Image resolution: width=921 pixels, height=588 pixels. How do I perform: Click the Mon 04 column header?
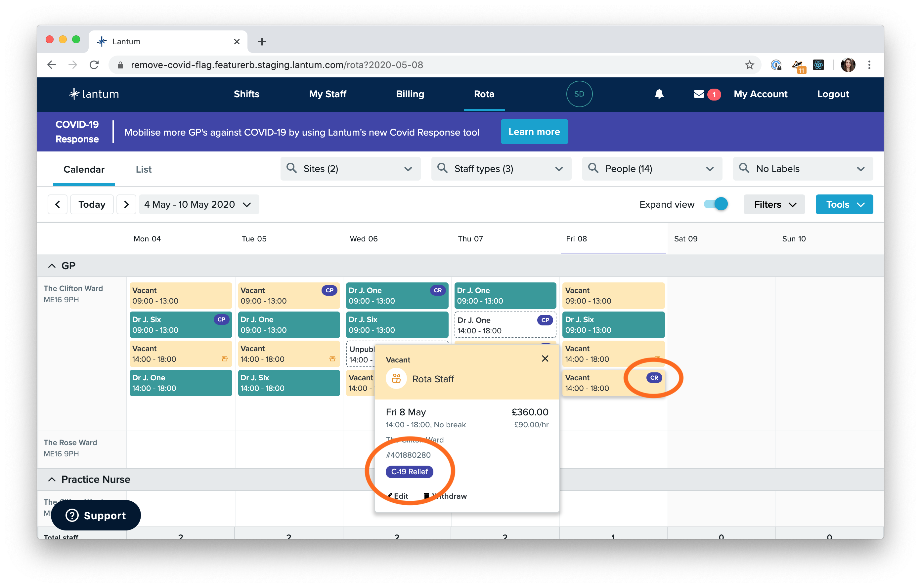(147, 239)
